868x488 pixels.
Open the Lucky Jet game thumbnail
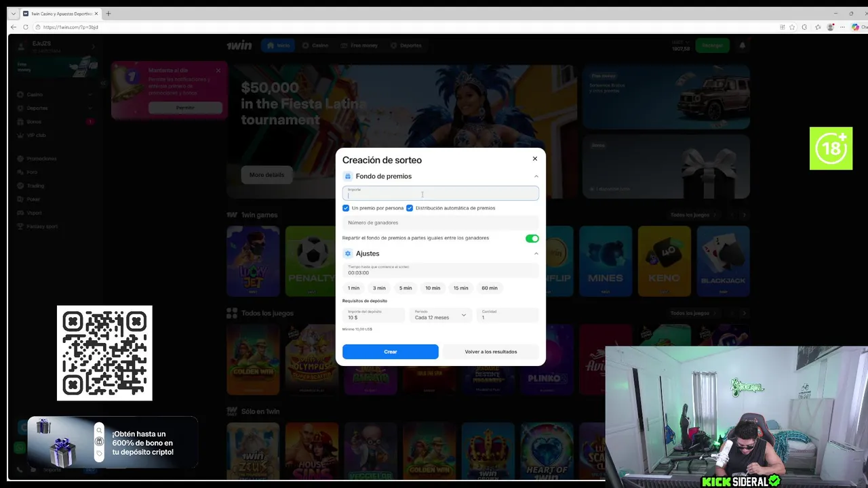pyautogui.click(x=253, y=262)
